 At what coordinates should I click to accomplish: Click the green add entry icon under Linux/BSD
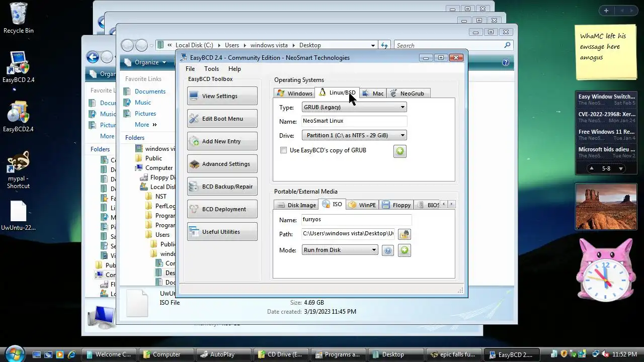coord(400,151)
